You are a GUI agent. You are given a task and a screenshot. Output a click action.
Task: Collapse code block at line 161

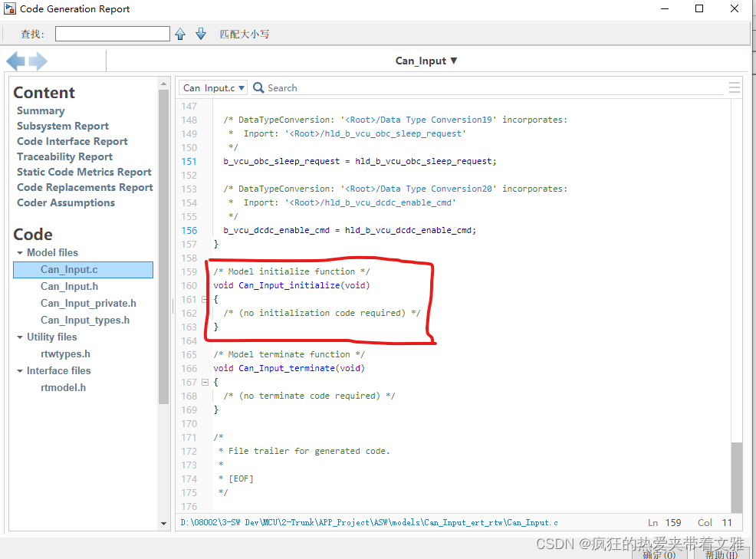click(x=205, y=300)
